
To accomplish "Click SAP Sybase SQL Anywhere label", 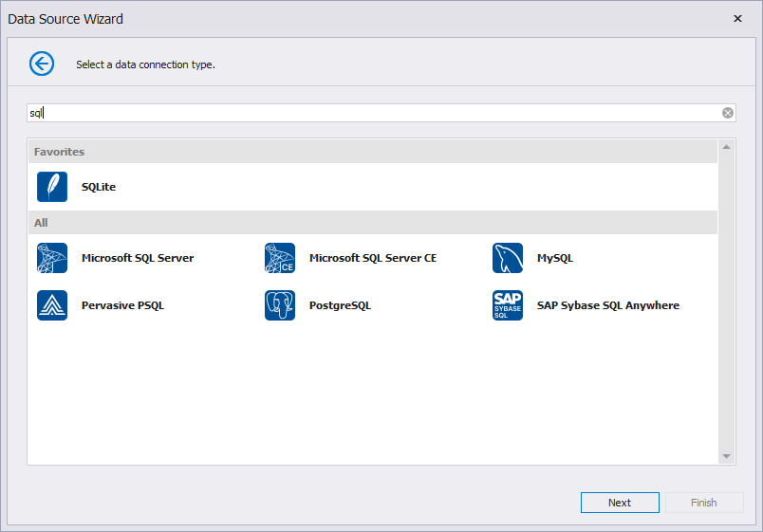I will click(608, 305).
